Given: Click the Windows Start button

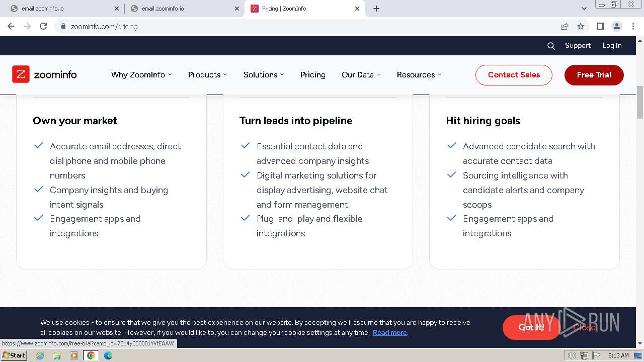Looking at the screenshot, I should (14, 355).
